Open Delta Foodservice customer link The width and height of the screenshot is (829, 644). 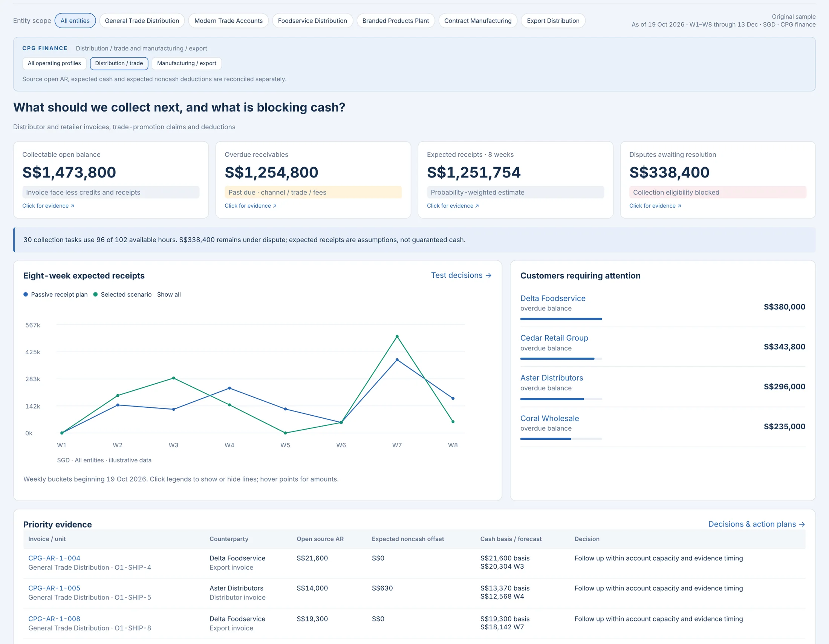click(553, 298)
